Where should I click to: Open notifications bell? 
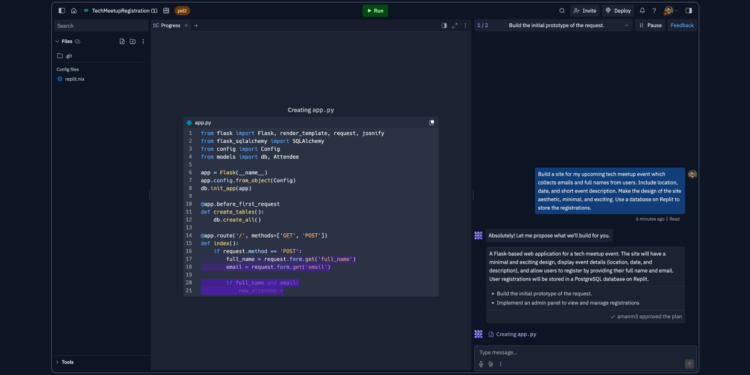642,11
